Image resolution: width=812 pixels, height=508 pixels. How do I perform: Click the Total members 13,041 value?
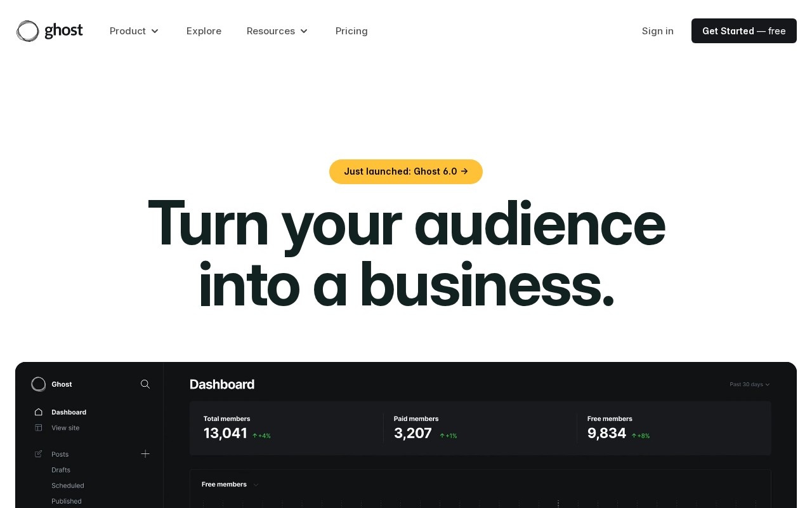coord(225,433)
